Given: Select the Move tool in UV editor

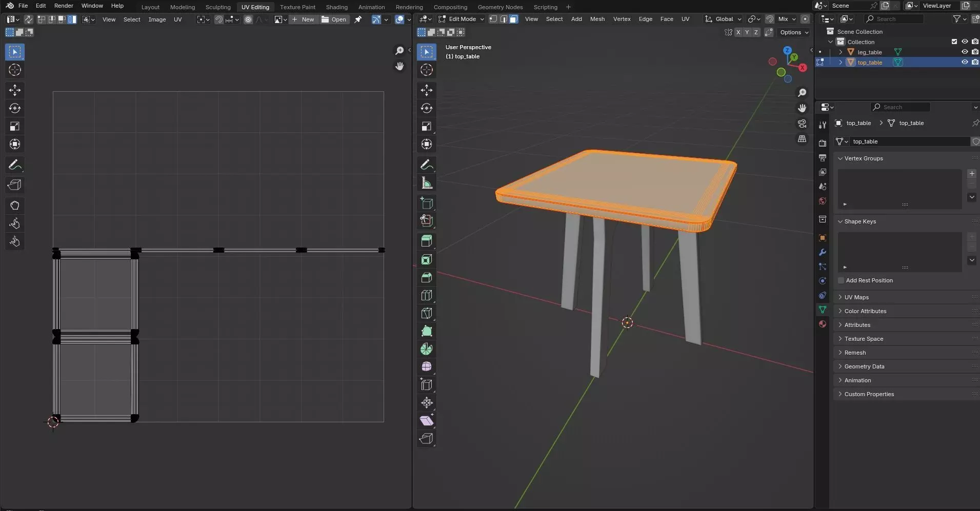Looking at the screenshot, I should coord(15,90).
